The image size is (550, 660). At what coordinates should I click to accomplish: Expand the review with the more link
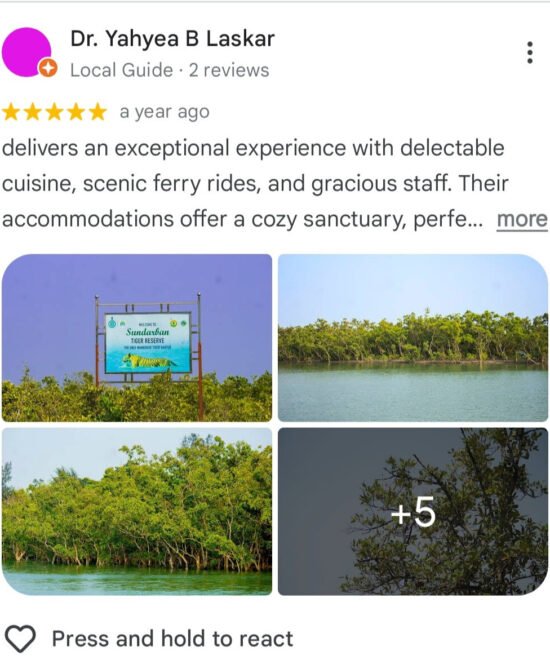[522, 220]
